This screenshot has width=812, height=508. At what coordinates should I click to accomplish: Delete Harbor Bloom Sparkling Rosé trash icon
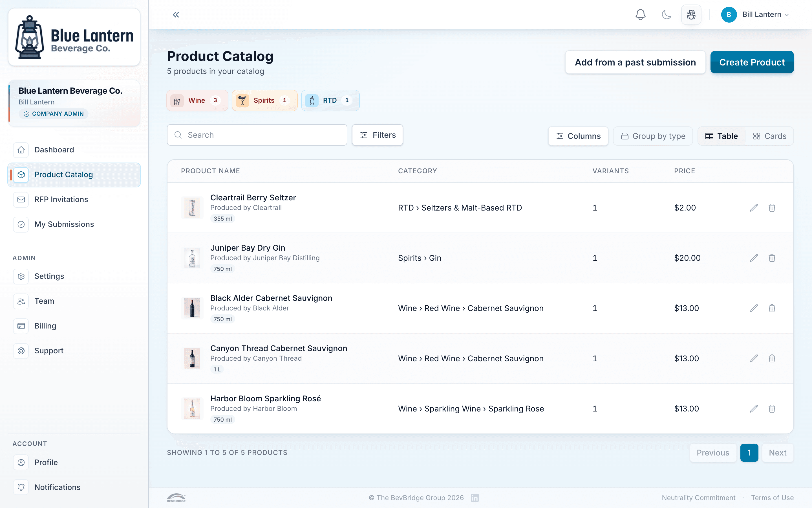tap(772, 409)
